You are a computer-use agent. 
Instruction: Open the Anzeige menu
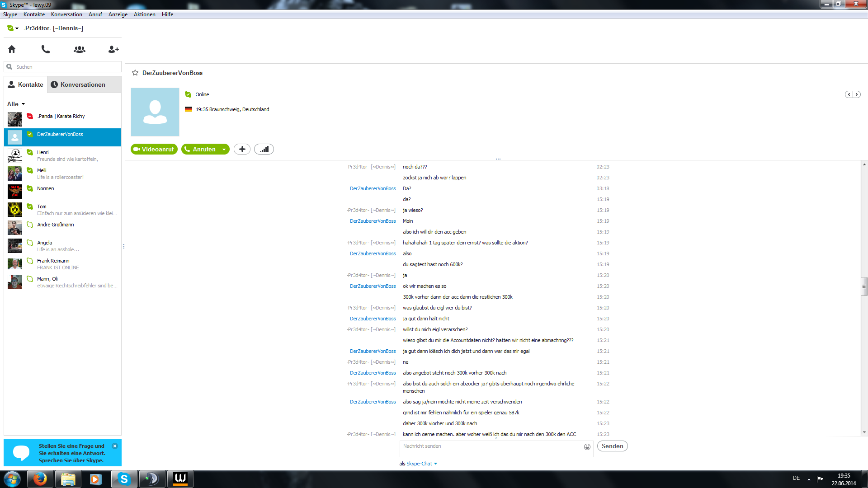pos(118,14)
